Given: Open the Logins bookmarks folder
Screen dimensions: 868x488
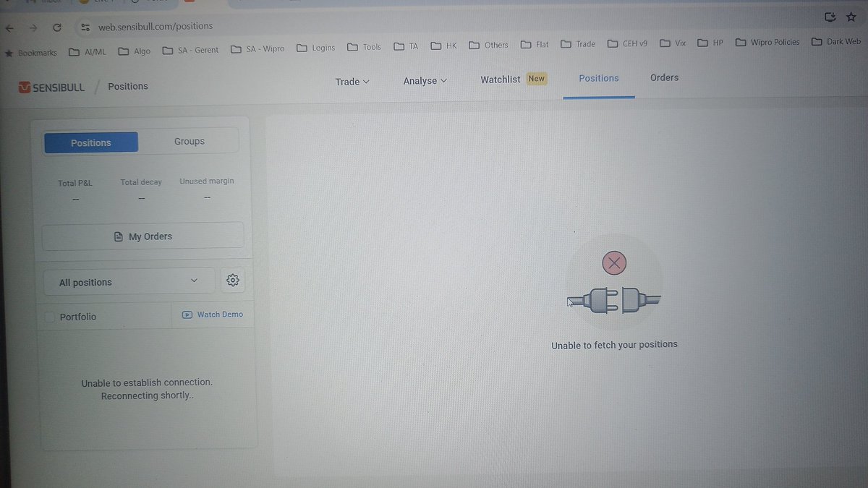Looking at the screenshot, I should coord(317,48).
